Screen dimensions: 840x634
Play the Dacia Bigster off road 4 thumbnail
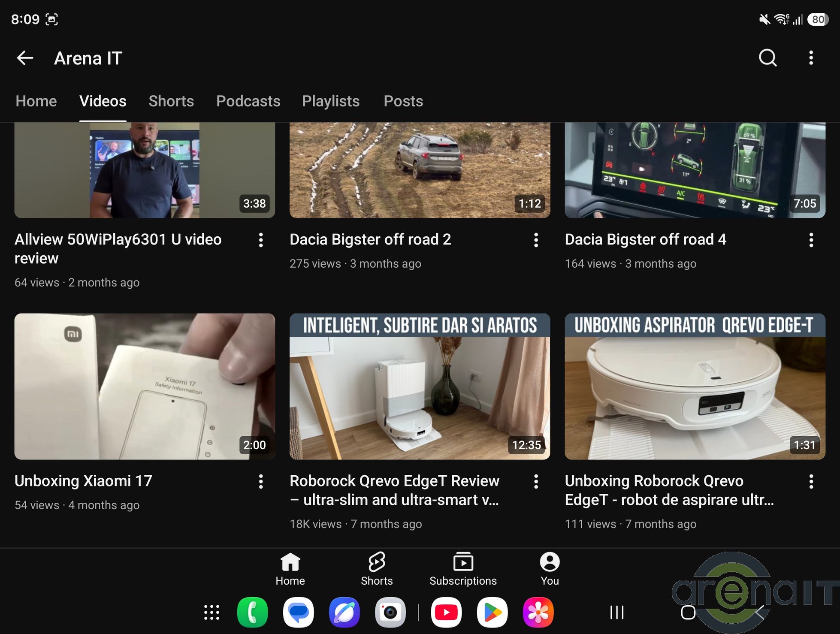pyautogui.click(x=695, y=170)
